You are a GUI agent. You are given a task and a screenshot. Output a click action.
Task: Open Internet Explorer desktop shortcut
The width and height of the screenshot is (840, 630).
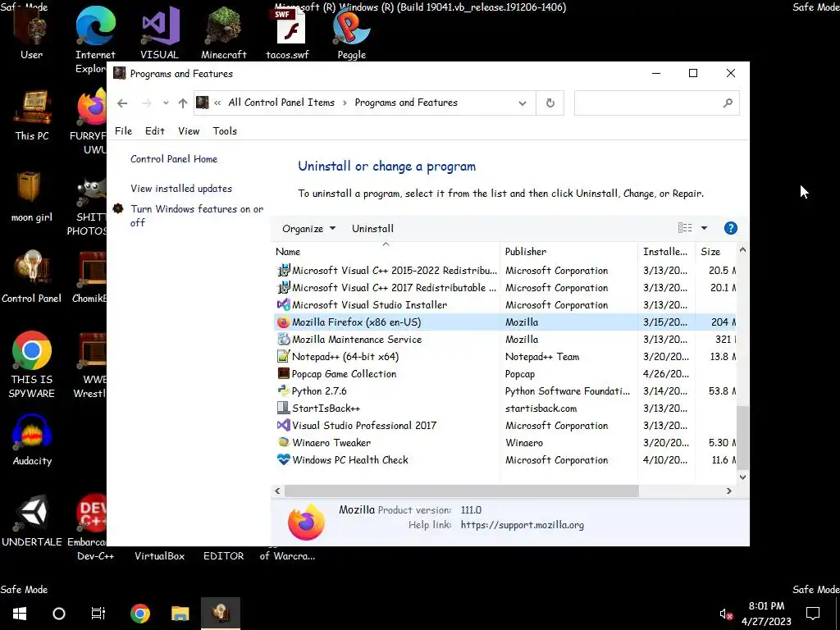tap(95, 40)
